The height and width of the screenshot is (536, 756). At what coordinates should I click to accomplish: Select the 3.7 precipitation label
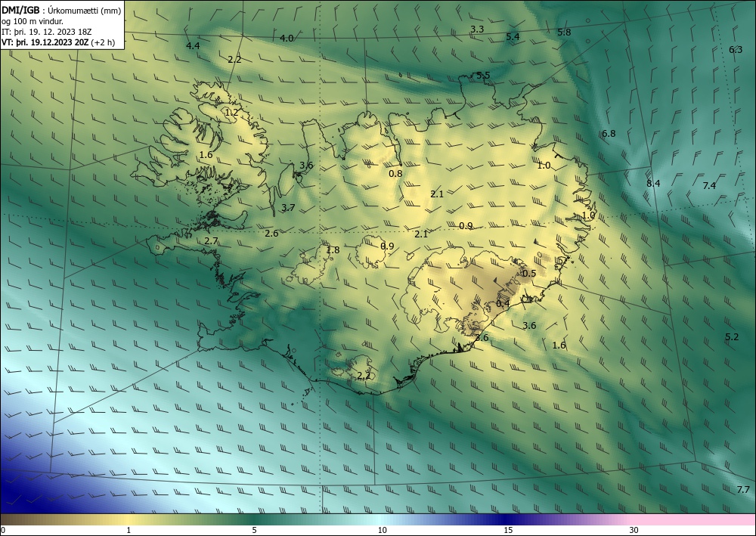point(288,208)
